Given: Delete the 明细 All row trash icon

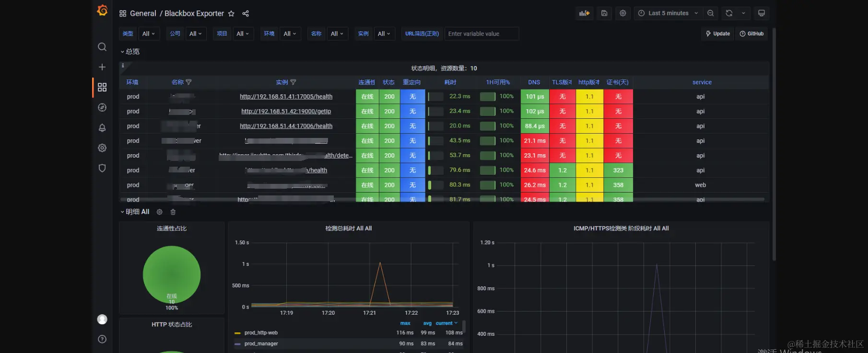Looking at the screenshot, I should (173, 212).
